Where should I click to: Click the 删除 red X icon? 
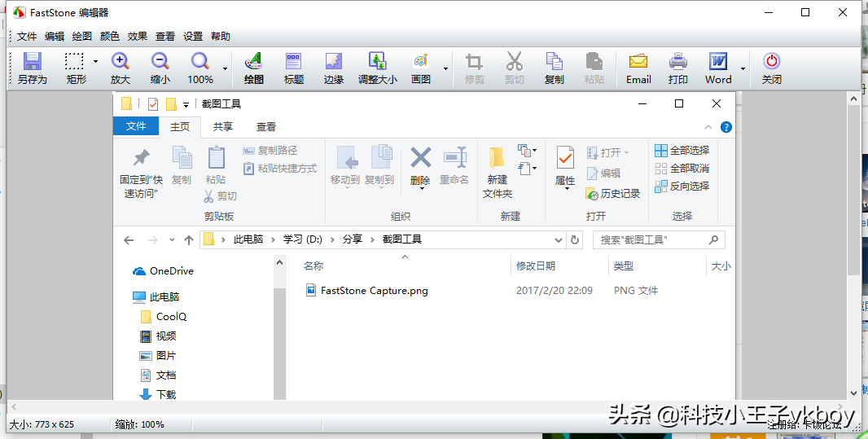tap(421, 158)
